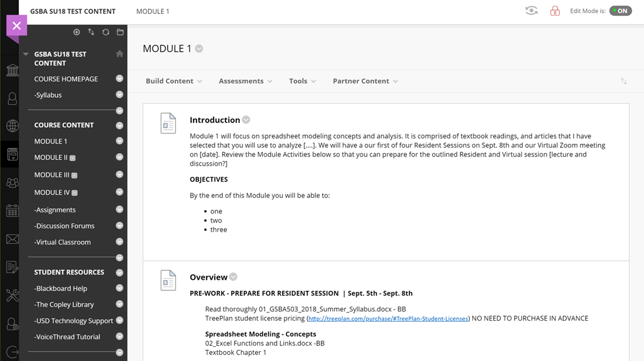Image resolution: width=644 pixels, height=361 pixels.
Task: Click the hidden indicator beside MODULE II
Action: click(72, 158)
